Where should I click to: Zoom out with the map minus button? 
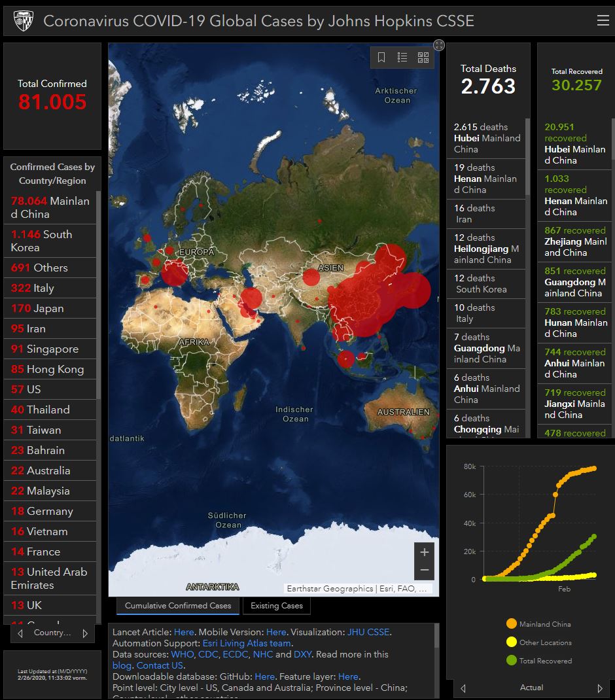[x=425, y=570]
